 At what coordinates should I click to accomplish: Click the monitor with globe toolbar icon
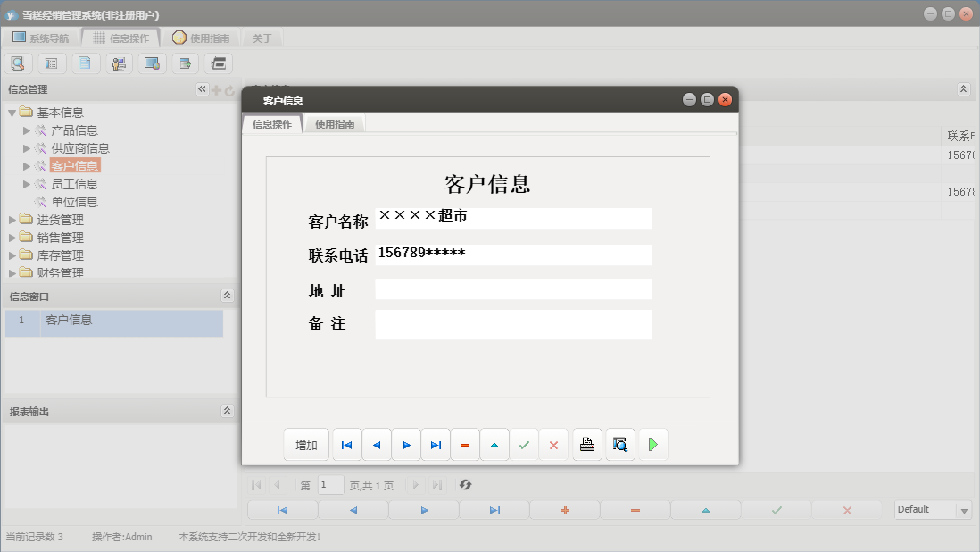point(152,63)
